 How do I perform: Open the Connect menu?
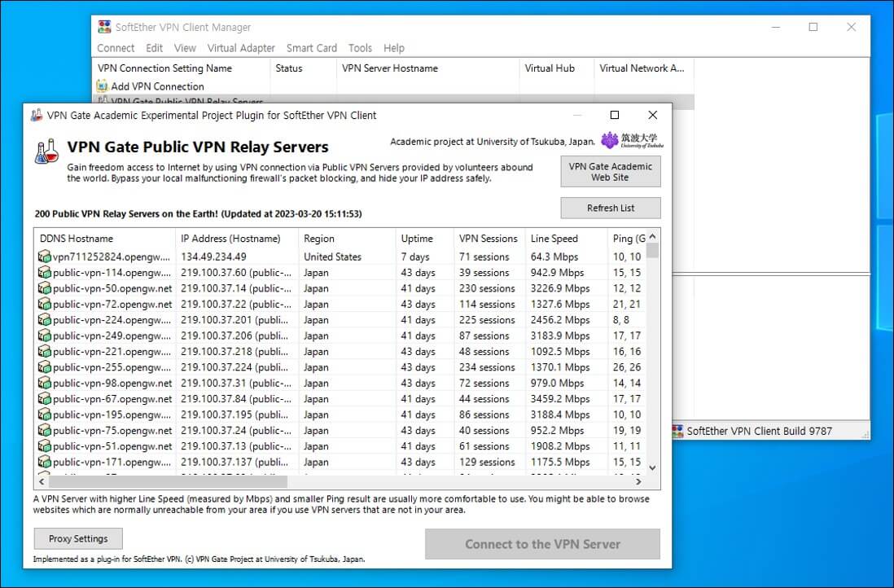coord(116,48)
